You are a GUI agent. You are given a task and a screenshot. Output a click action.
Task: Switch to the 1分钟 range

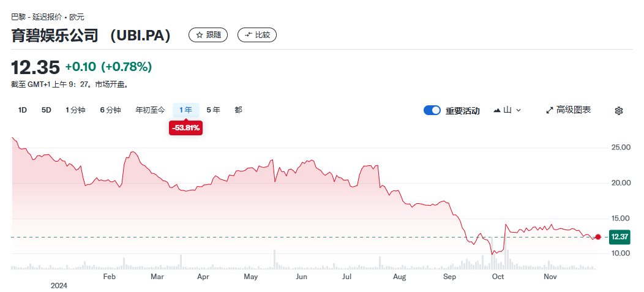[x=75, y=110]
